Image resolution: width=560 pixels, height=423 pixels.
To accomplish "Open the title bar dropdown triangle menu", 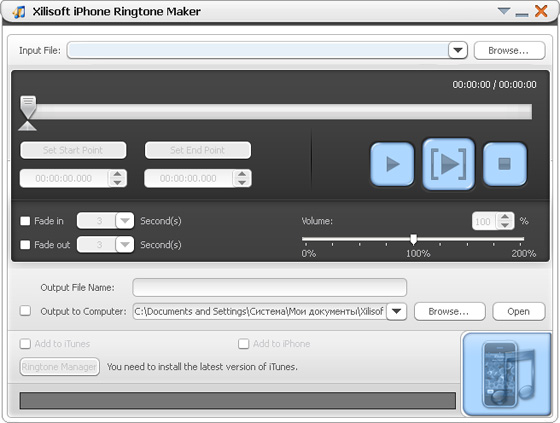I will 504,11.
